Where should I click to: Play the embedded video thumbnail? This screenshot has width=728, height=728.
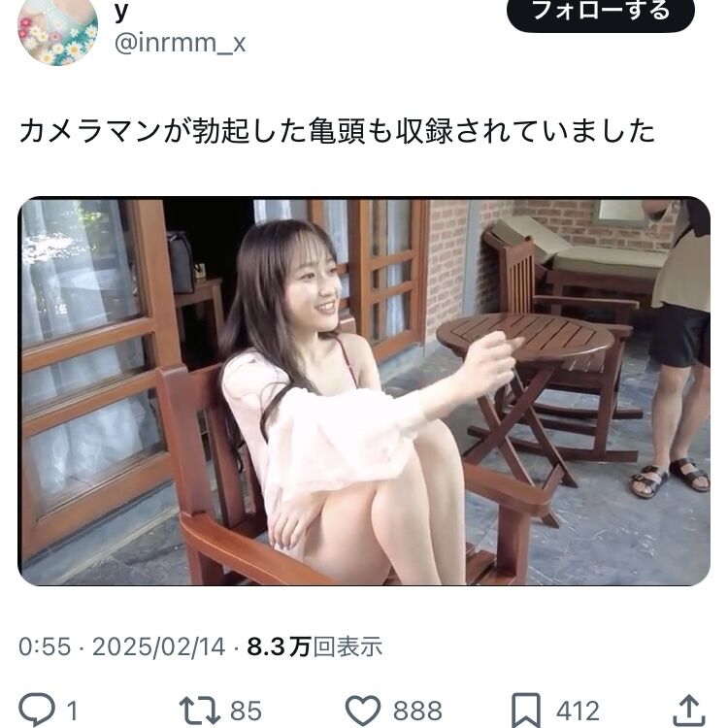[364, 391]
